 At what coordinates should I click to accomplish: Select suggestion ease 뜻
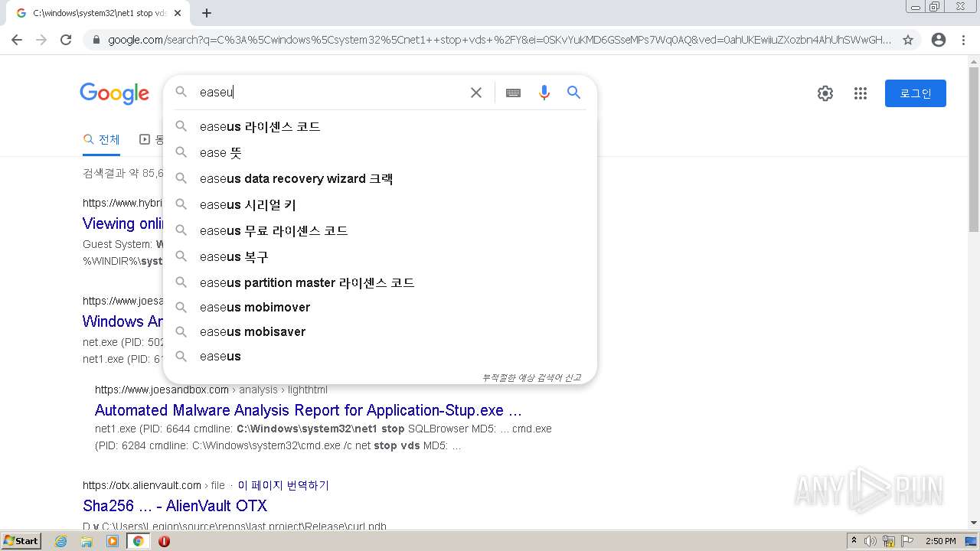[380, 153]
